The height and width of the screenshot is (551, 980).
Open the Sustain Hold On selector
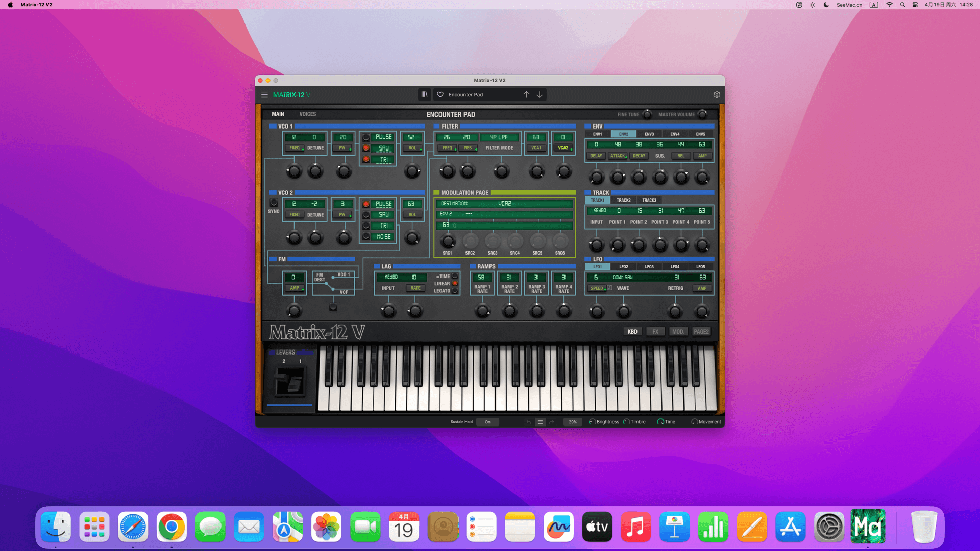[487, 422]
